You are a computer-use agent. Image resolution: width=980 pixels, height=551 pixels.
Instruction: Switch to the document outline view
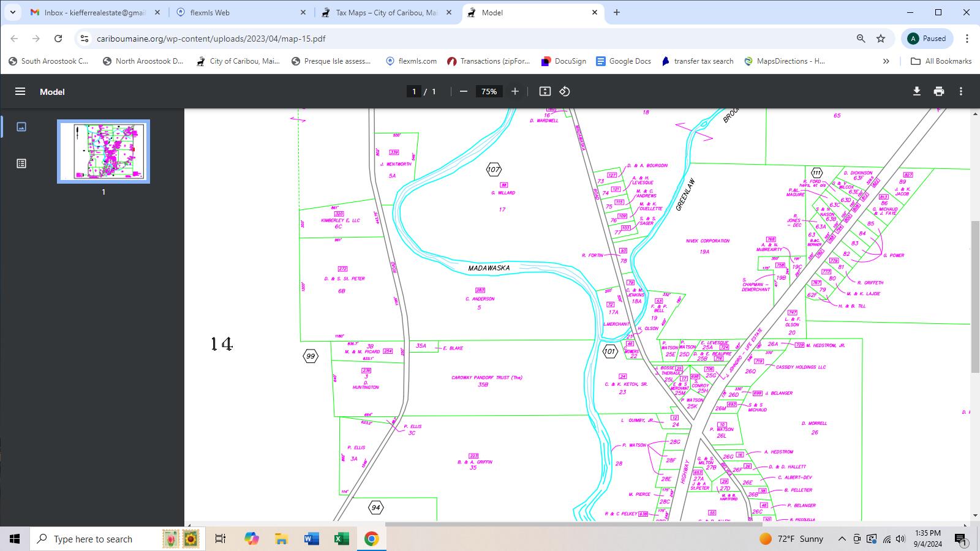[21, 163]
